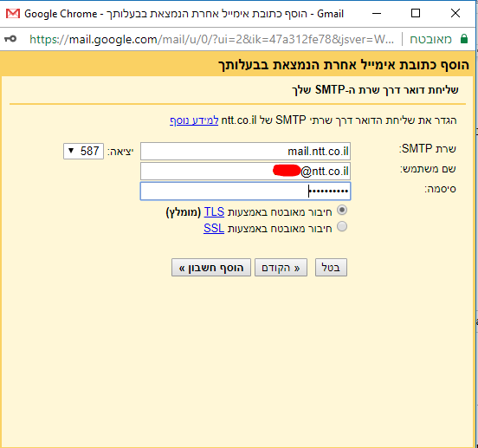Click the 'בטל' cancel button
The image size is (478, 448).
331,268
